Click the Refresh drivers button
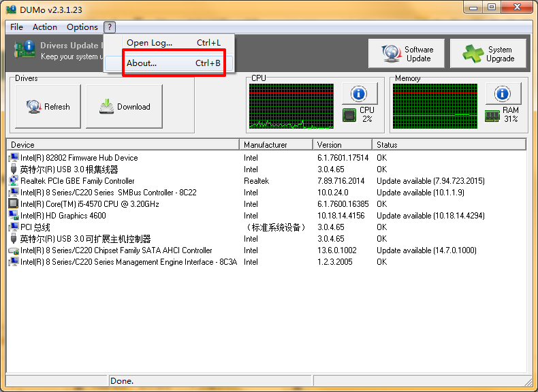The width and height of the screenshot is (538, 392). (48, 107)
